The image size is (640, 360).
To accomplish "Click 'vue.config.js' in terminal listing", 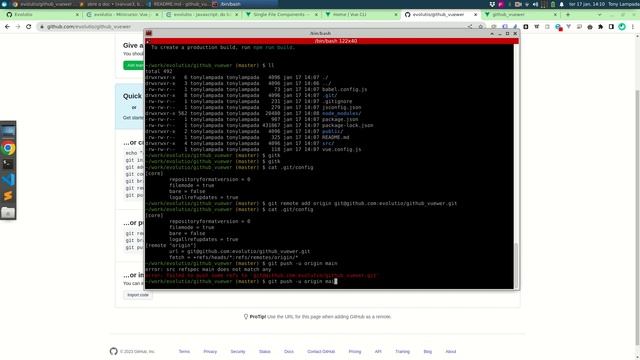I will coord(342,149).
